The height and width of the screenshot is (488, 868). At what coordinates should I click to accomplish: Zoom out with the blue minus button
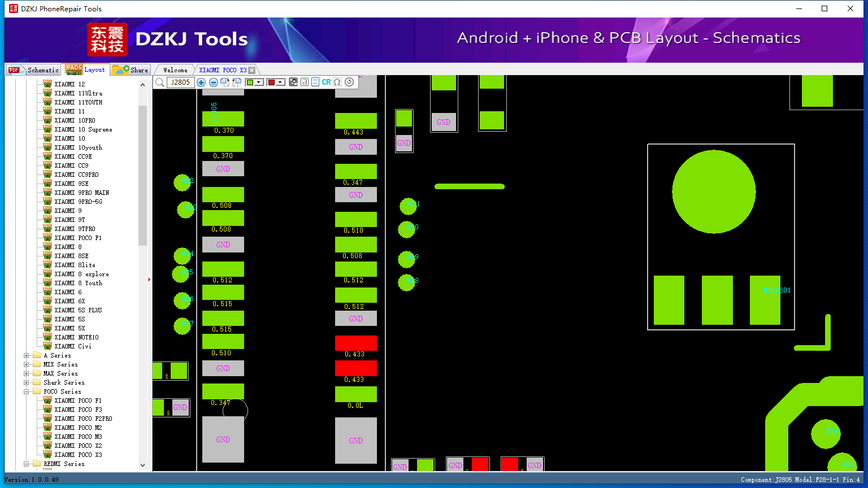point(214,82)
